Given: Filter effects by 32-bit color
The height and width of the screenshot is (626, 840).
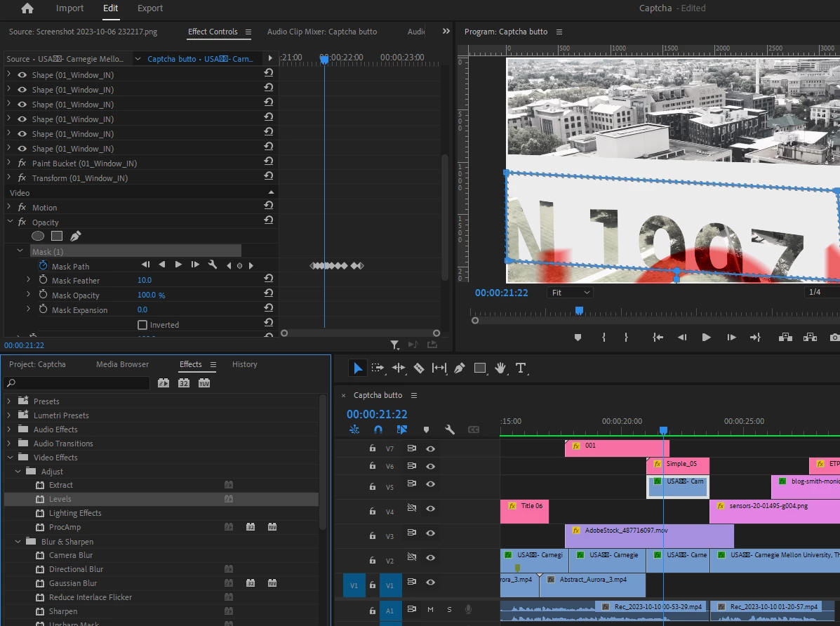Looking at the screenshot, I should (184, 383).
